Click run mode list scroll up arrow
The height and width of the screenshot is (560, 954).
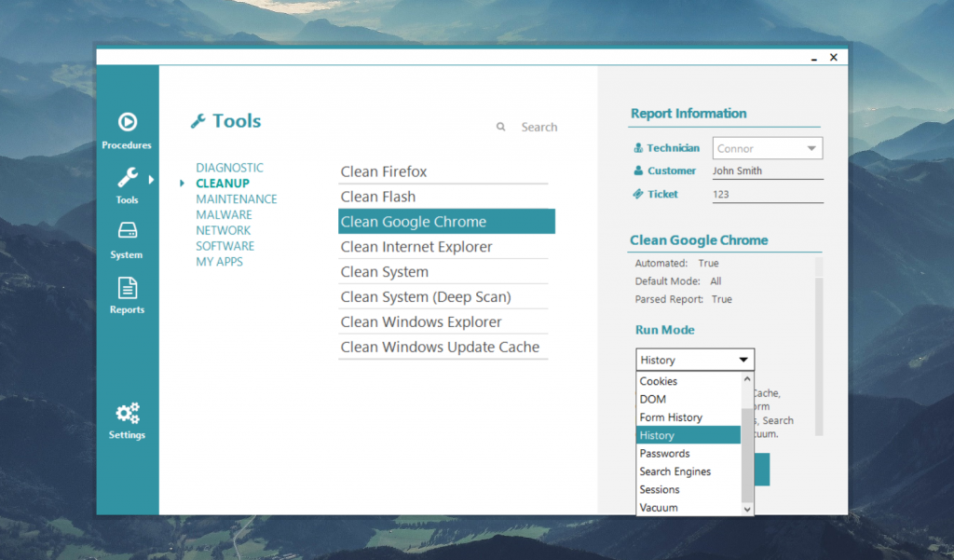(x=747, y=378)
